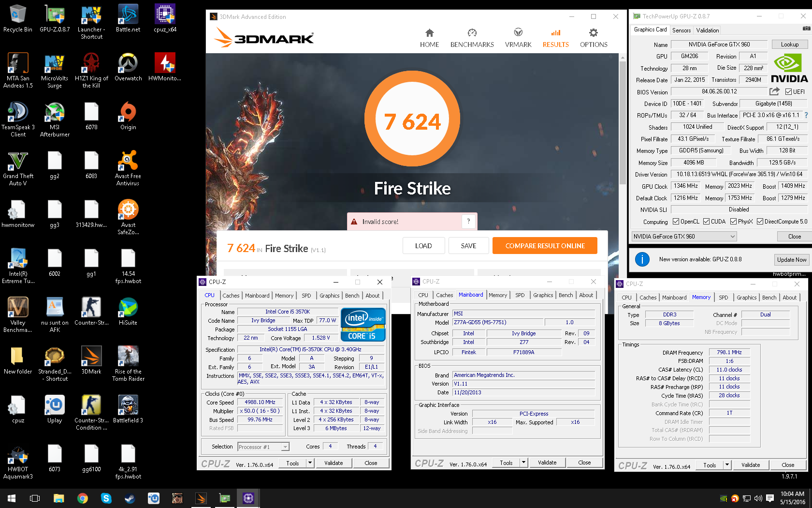Open the Windows Start menu
This screenshot has width=812, height=508.
click(12, 498)
